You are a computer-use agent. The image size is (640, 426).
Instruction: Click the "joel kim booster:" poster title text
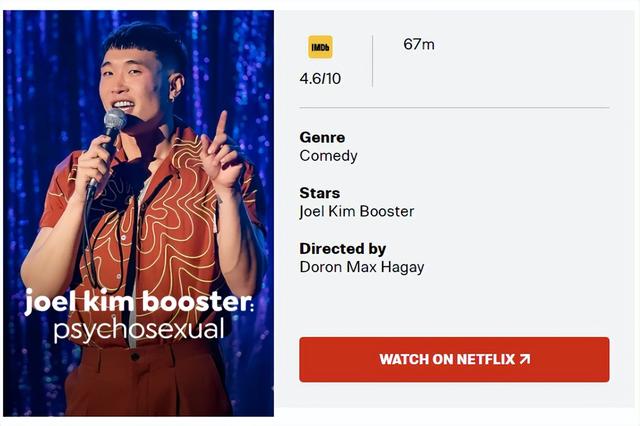tap(139, 302)
